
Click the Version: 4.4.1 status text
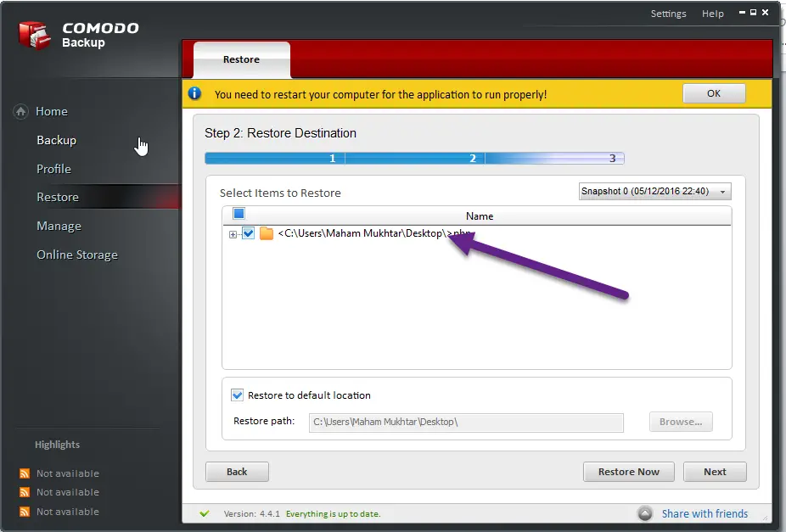click(251, 514)
